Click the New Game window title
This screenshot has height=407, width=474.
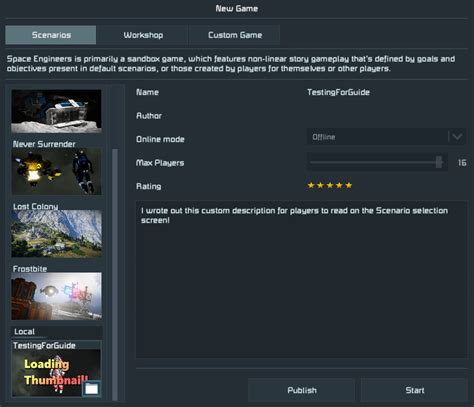click(236, 9)
